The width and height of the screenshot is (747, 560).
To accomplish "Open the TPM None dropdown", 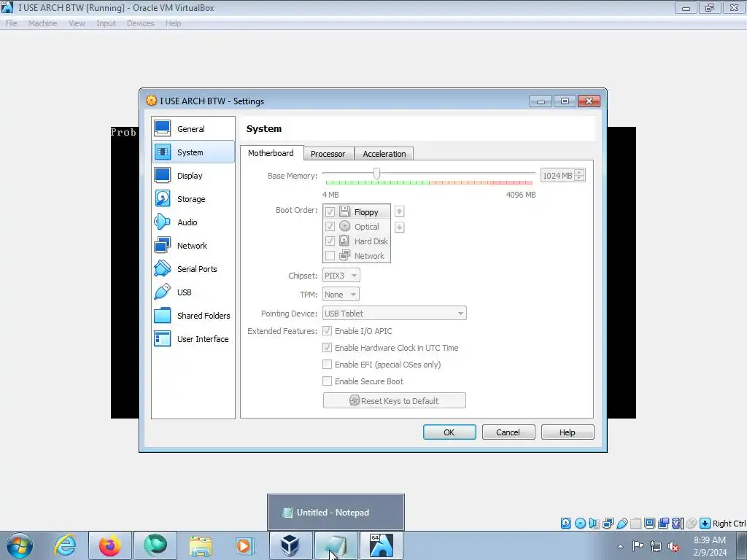I will (341, 295).
